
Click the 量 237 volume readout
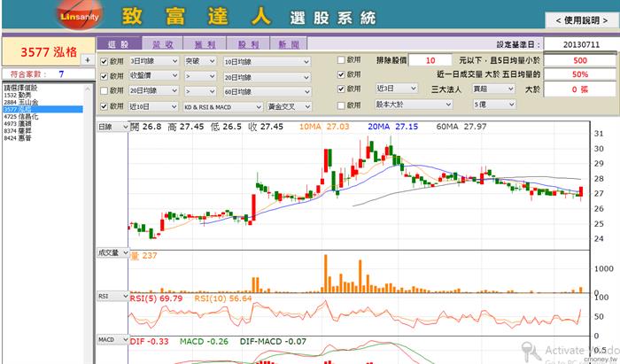(143, 256)
